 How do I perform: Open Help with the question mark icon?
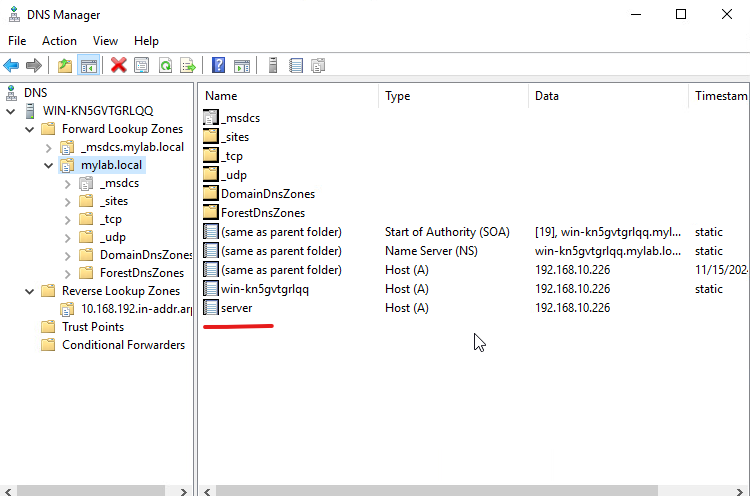[x=219, y=66]
